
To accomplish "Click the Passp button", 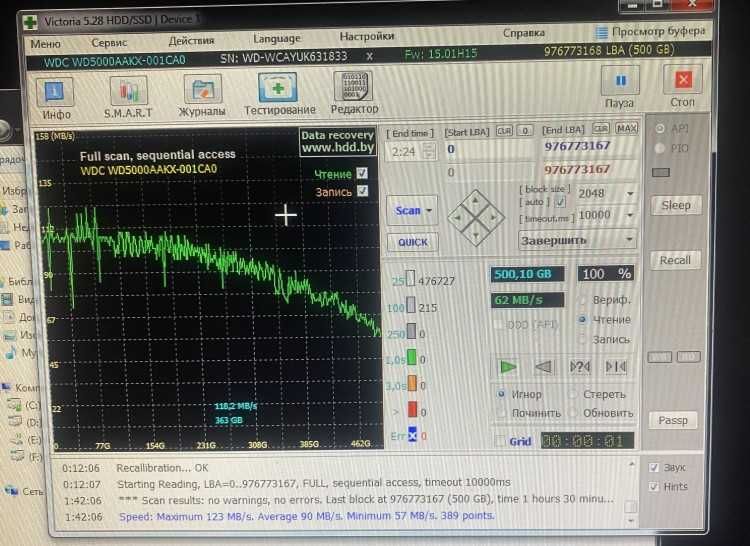I will [x=673, y=420].
